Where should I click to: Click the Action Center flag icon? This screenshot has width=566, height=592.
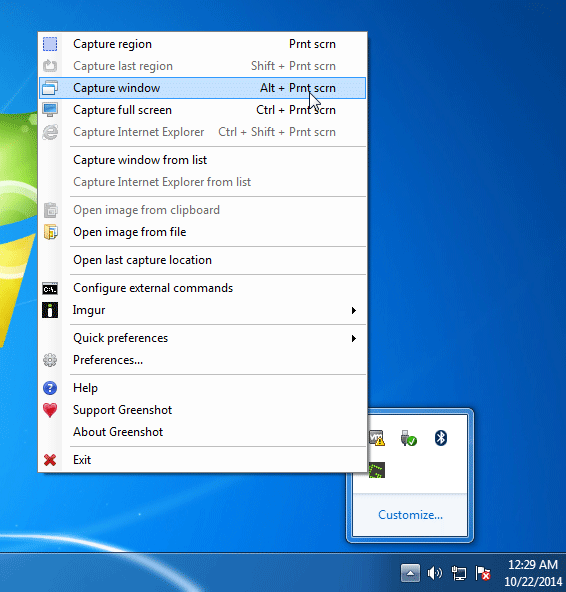(x=483, y=574)
